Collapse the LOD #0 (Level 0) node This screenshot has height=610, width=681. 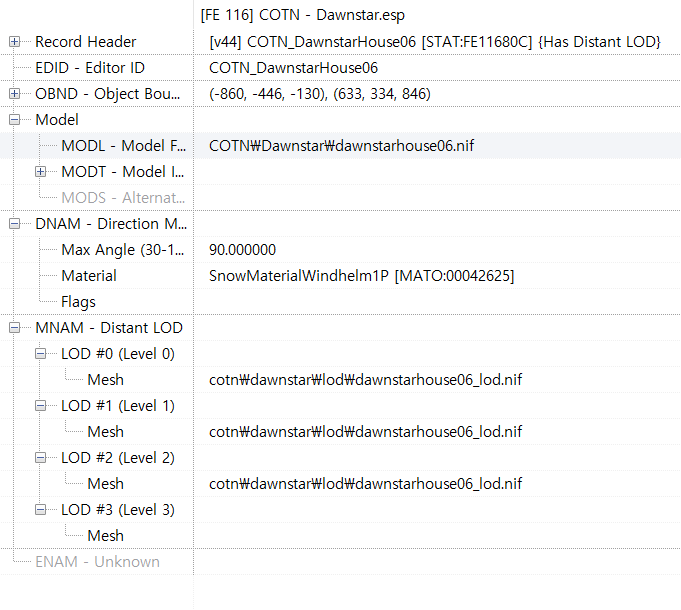coord(41,354)
